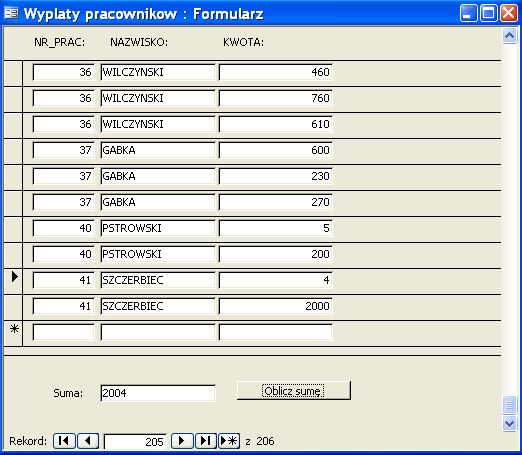The height and width of the screenshot is (455, 522).
Task: Select the new record asterisk row selector
Action: click(x=13, y=333)
